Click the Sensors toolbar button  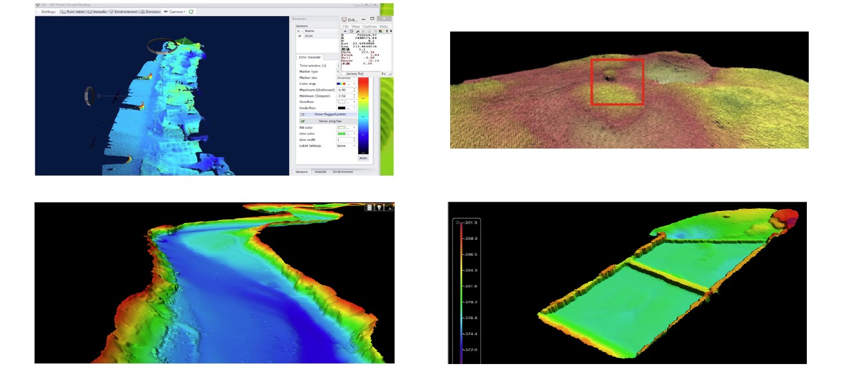point(151,12)
